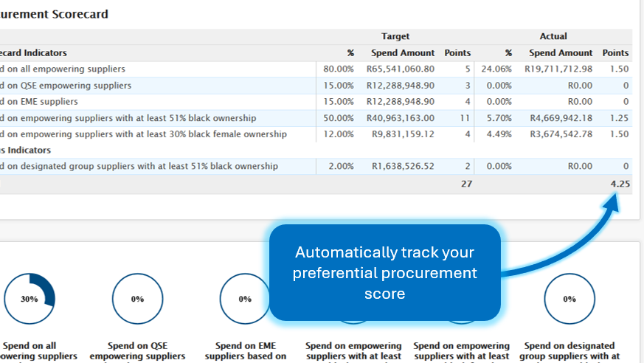
Task: Click the total actual points 4.25
Action: [620, 184]
